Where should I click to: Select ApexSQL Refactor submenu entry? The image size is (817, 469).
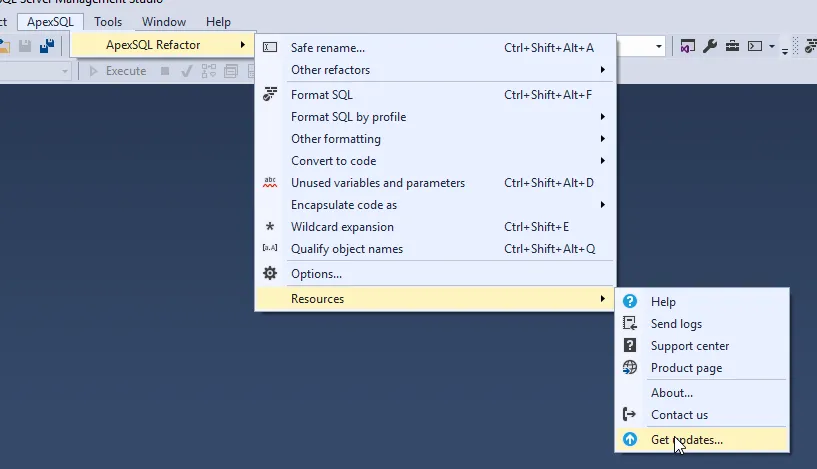[x=163, y=45]
